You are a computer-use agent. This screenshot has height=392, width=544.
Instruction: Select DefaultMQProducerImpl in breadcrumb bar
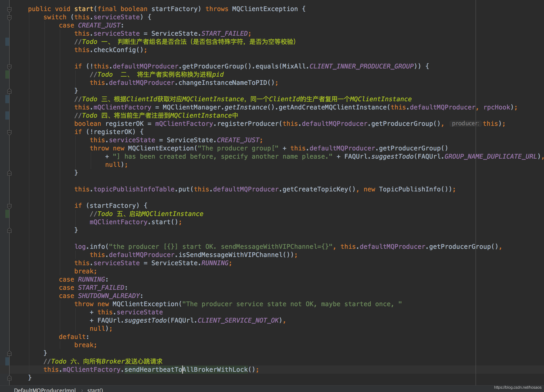click(45, 390)
